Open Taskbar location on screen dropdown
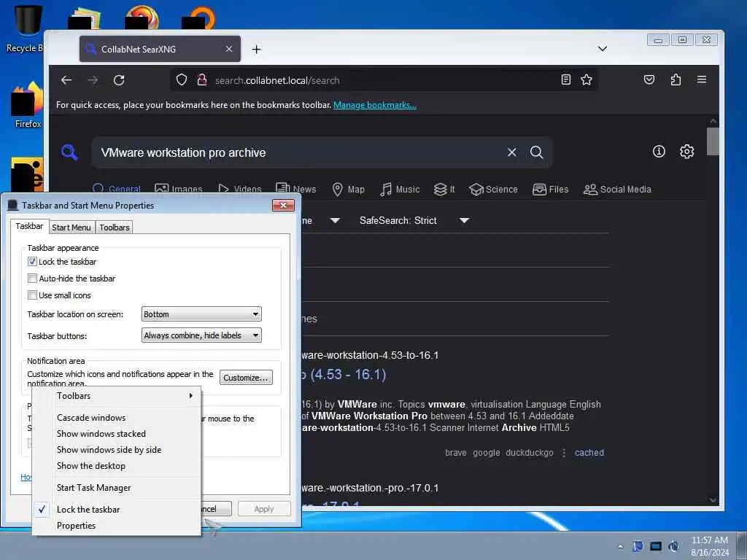Viewport: 747px width, 560px height. 201,314
